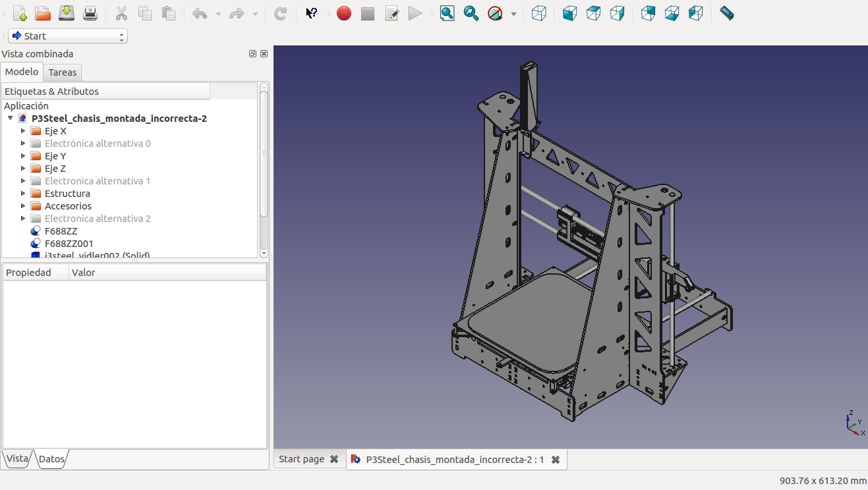Open the Start page tab
Screen dimensions: 868x490
(x=301, y=459)
